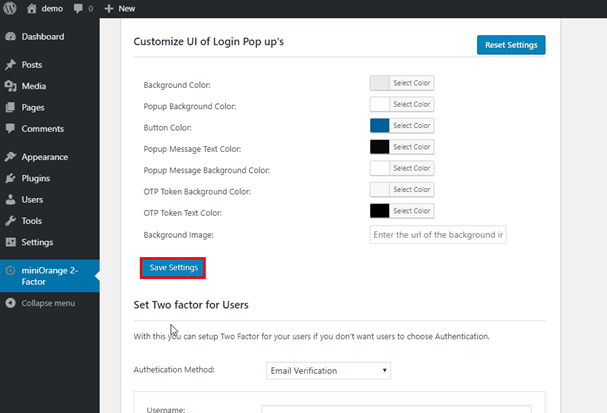Click the miniOrange 2-Factor logo icon
Viewport: 607px width, 413px height.
[10, 270]
